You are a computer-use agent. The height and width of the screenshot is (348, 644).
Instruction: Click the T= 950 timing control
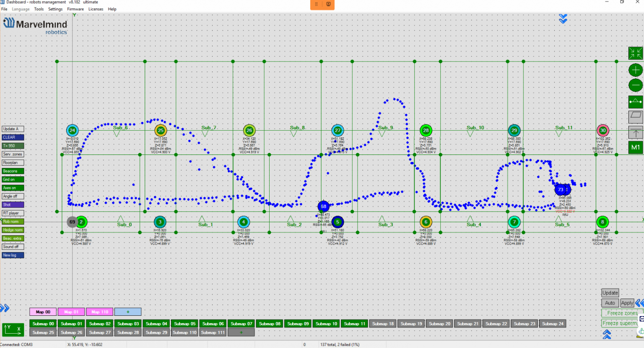12,146
